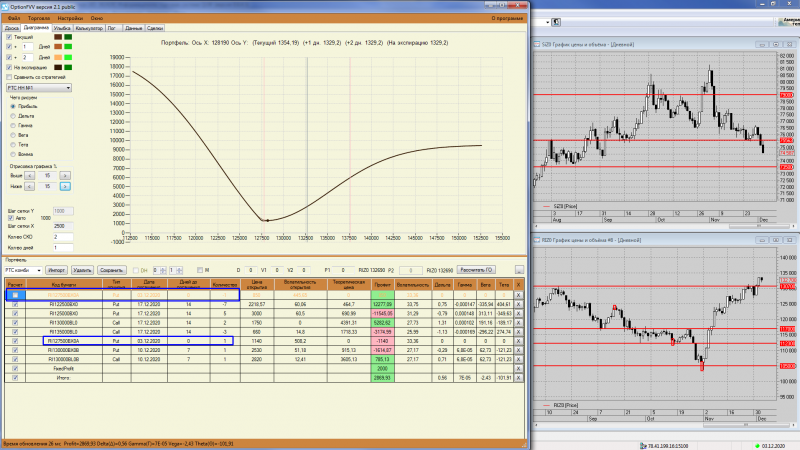Screen dimensions: 800x450
Task: Remove the unchecked top RI127500BX3A row via X
Action: (518, 295)
